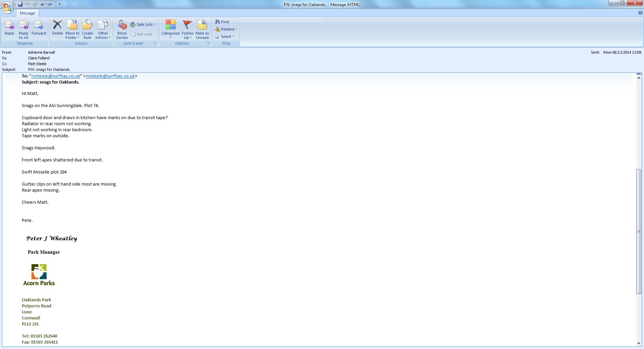Go to the previous item arrow
This screenshot has height=349, width=644.
tap(42, 4)
